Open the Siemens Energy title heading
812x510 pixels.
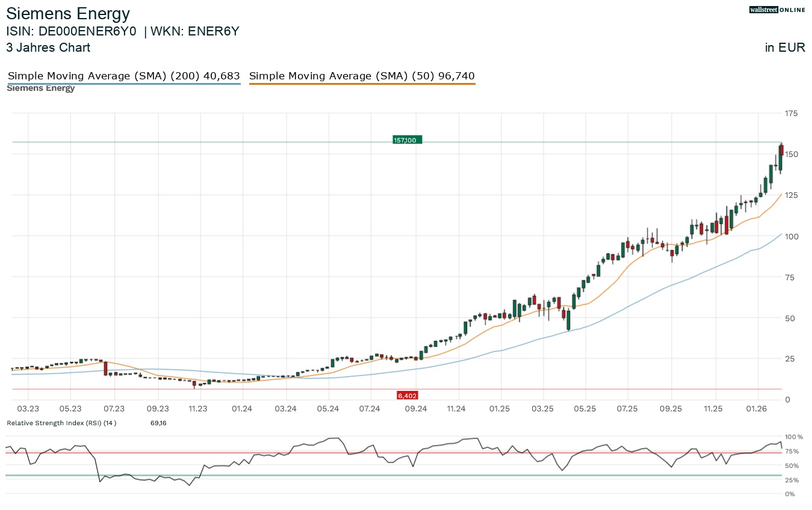pos(68,13)
